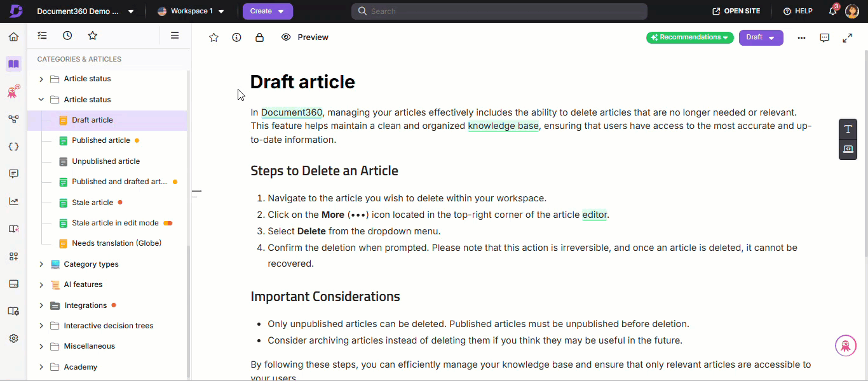Click the Preview button
This screenshot has width=868, height=381.
(305, 37)
